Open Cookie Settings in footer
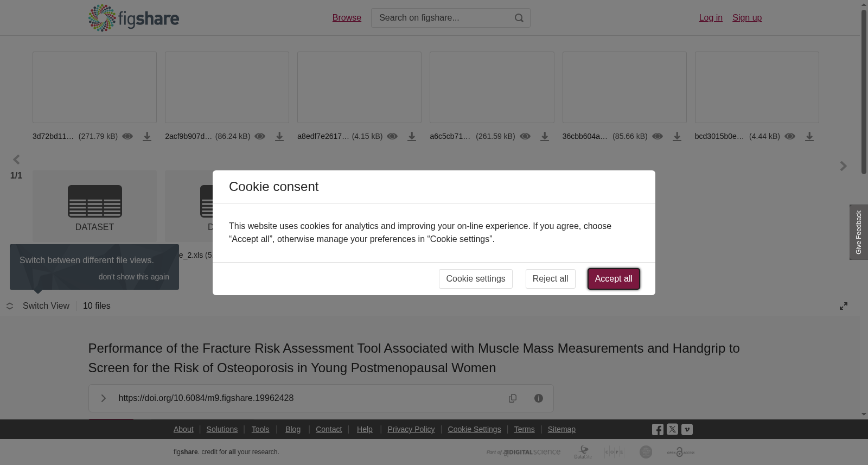The height and width of the screenshot is (465, 868). [x=474, y=429]
